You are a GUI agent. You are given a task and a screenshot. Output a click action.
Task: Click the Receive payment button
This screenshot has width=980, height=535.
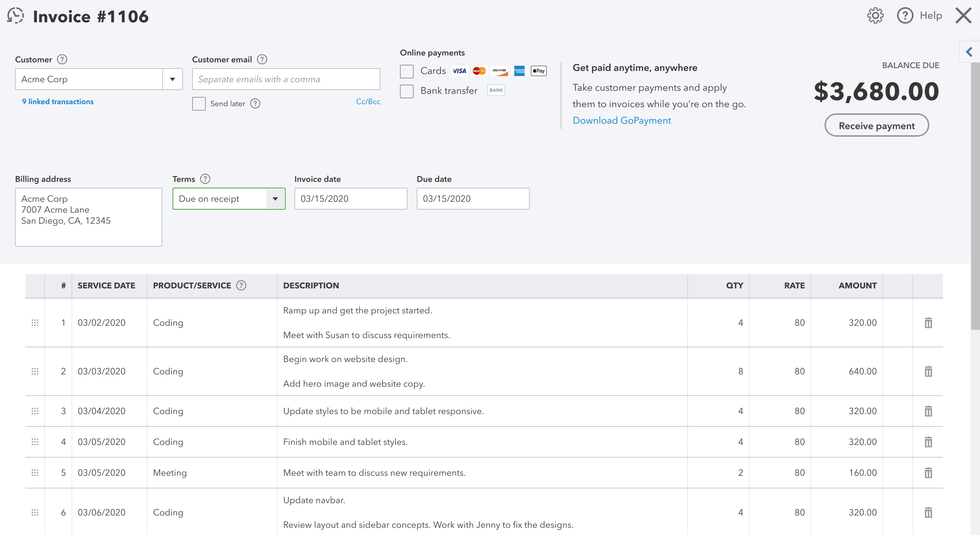[877, 125]
